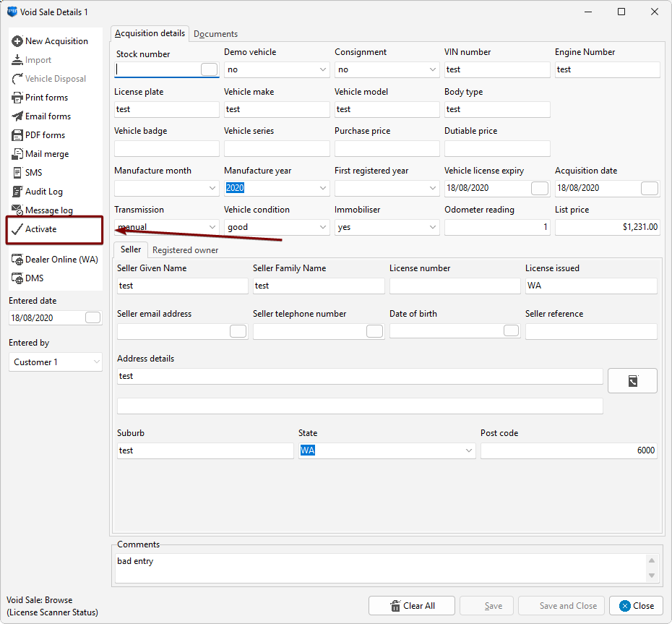
Task: Switch to the Registered owner tab
Action: [x=185, y=250]
